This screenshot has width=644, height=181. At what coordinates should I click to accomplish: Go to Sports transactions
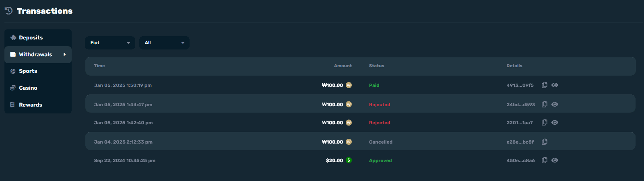(38, 71)
